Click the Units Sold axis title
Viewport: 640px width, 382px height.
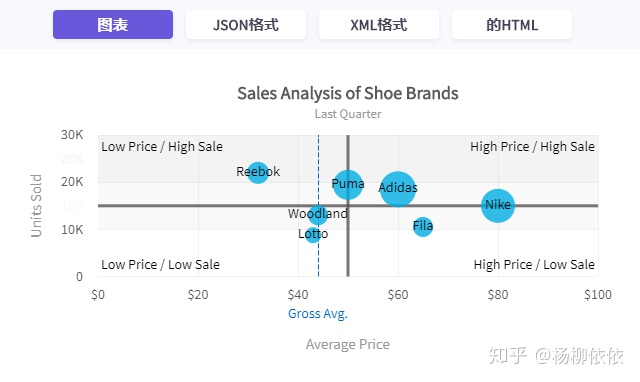click(x=36, y=206)
